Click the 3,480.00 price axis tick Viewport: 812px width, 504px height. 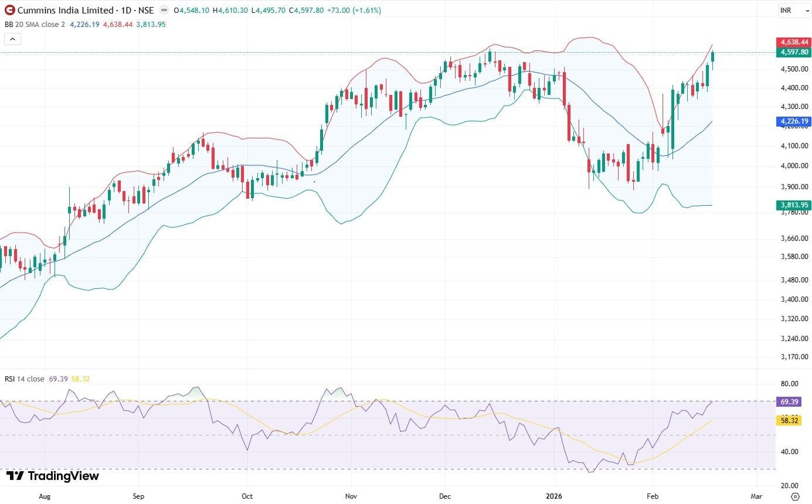click(x=794, y=280)
